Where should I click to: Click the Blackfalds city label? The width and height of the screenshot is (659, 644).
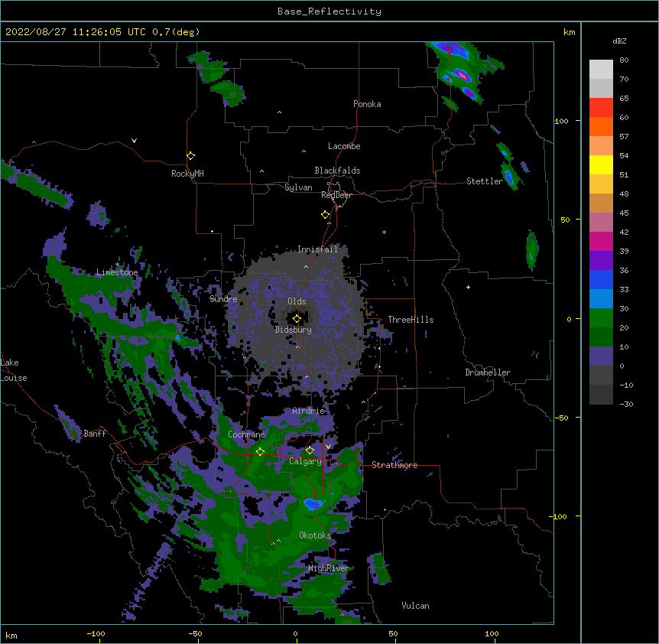point(337,171)
